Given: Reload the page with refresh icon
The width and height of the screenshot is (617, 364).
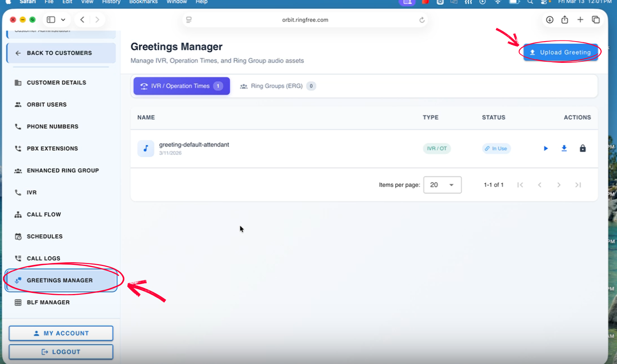Looking at the screenshot, I should [422, 20].
